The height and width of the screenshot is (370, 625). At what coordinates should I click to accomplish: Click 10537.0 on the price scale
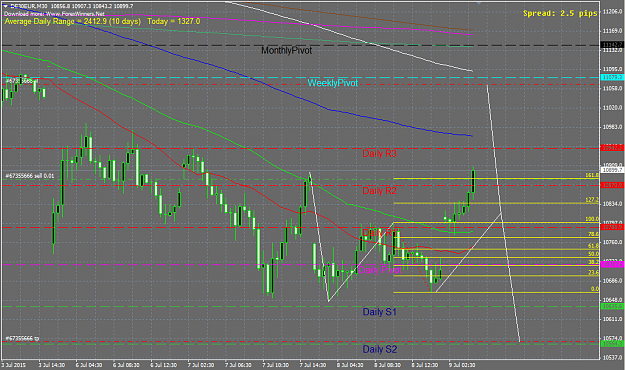coord(613,358)
